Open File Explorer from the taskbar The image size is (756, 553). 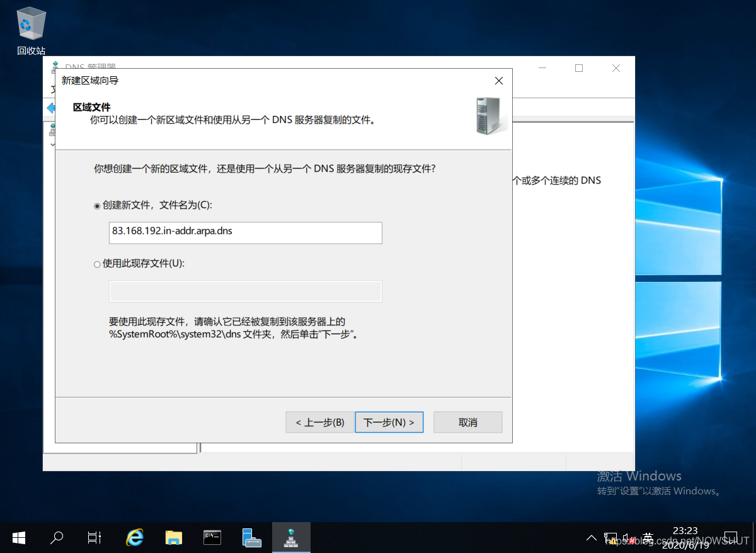[x=173, y=537]
